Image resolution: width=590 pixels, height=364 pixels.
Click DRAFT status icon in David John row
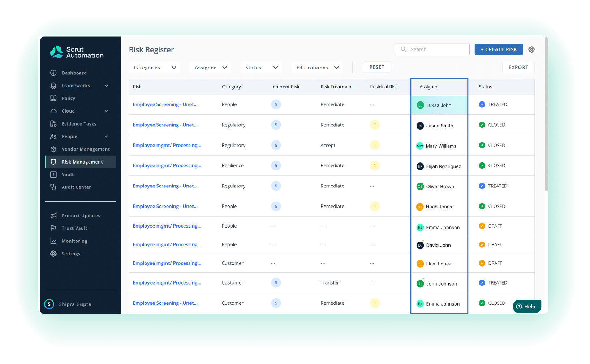[482, 244]
